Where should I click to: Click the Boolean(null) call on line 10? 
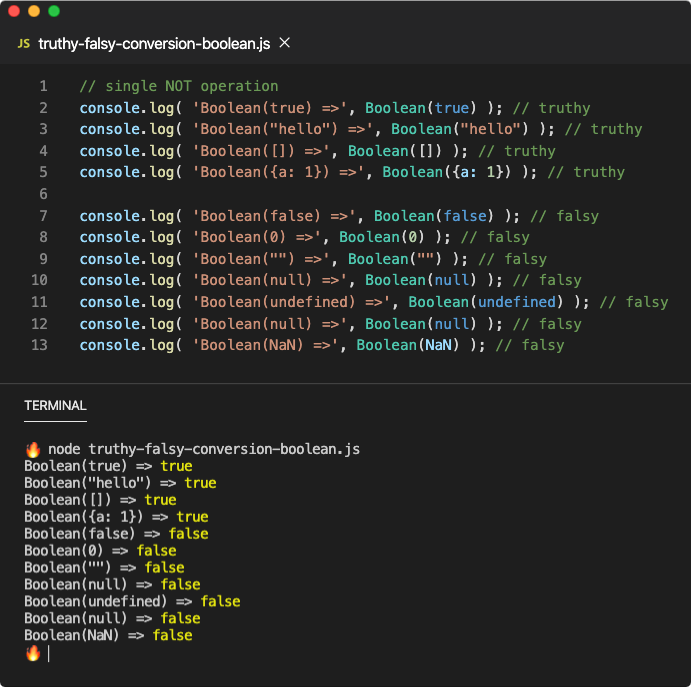click(x=421, y=280)
